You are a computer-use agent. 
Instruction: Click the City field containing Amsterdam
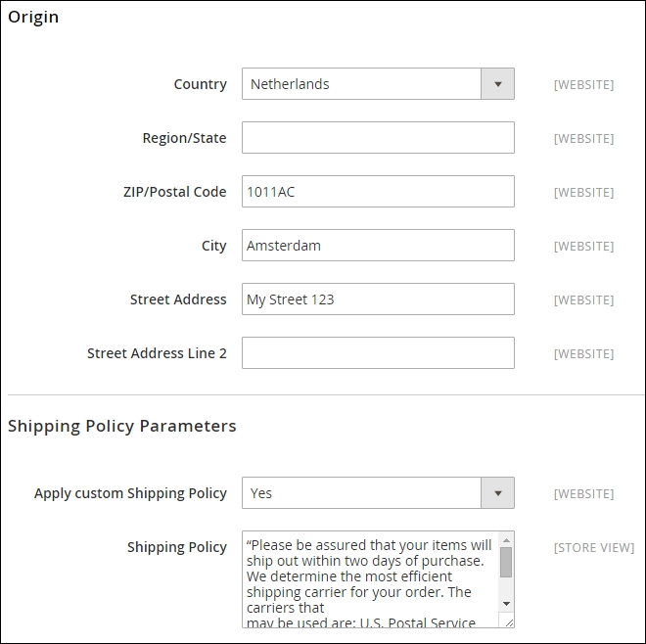[378, 246]
